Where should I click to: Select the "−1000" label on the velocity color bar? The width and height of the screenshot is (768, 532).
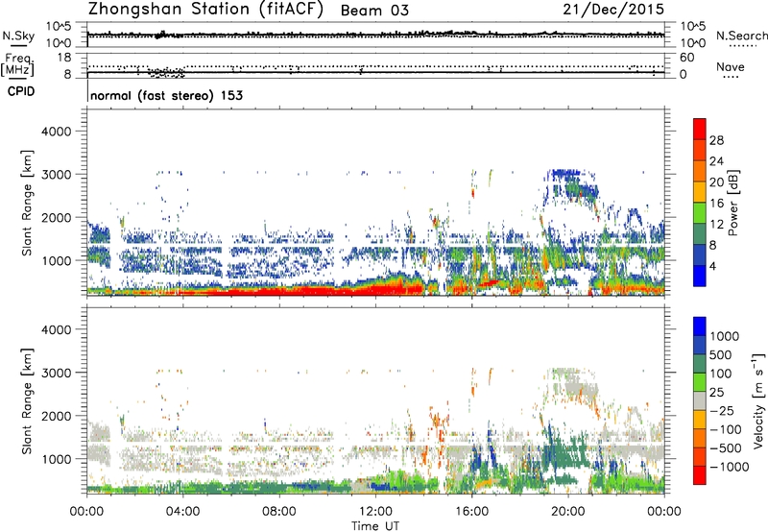[729, 467]
